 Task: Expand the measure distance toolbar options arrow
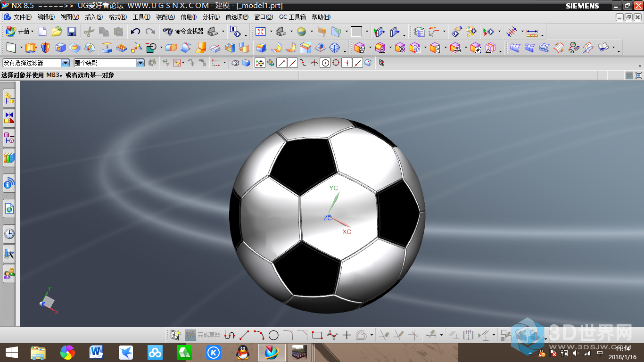(542, 35)
